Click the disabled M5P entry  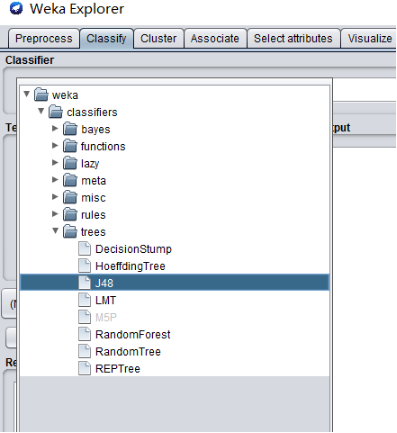tap(106, 317)
